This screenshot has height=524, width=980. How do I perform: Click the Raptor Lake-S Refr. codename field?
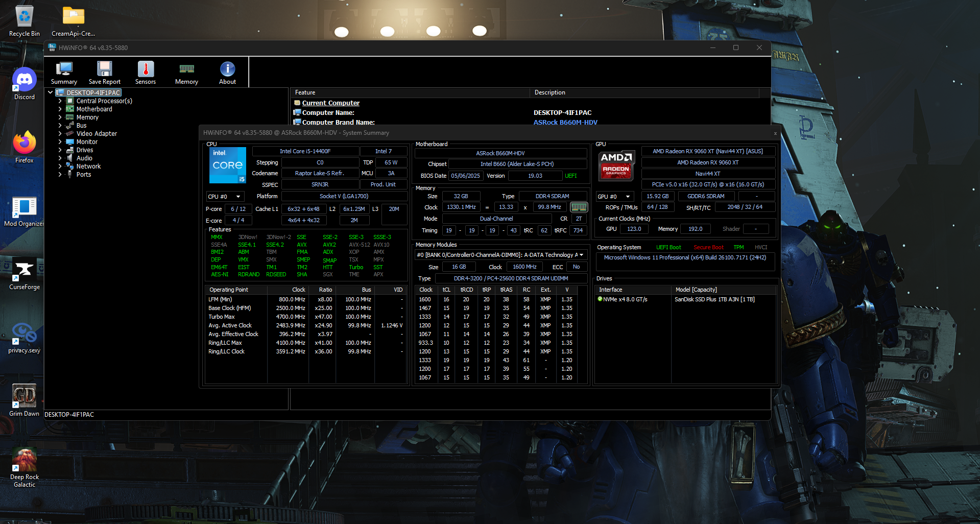(320, 173)
